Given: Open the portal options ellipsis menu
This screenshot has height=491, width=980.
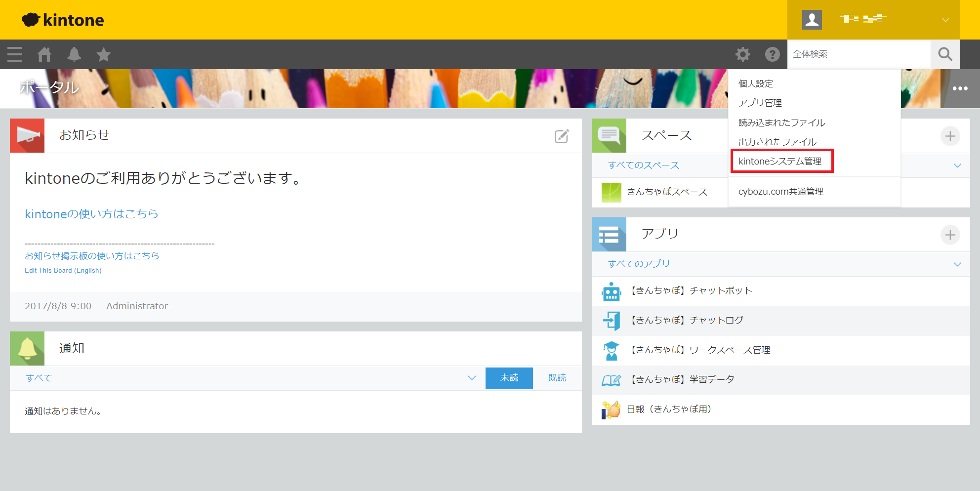Looking at the screenshot, I should tap(960, 88).
